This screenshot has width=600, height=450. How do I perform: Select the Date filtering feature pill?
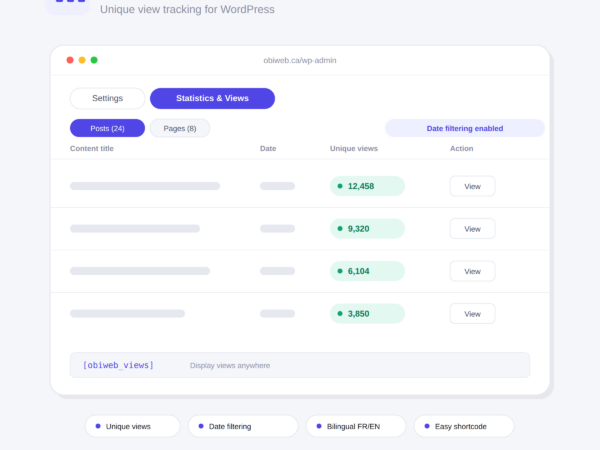coord(243,426)
